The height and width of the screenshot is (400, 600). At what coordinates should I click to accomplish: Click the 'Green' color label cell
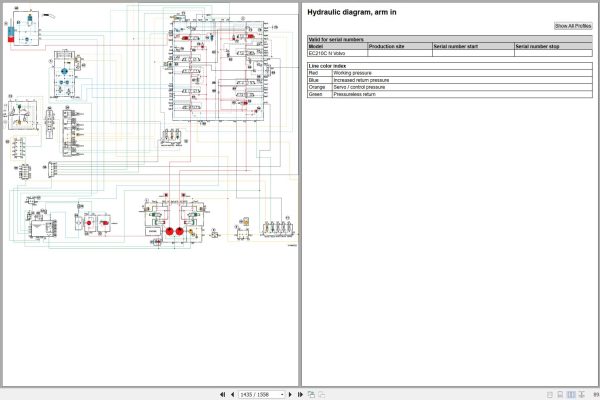320,94
